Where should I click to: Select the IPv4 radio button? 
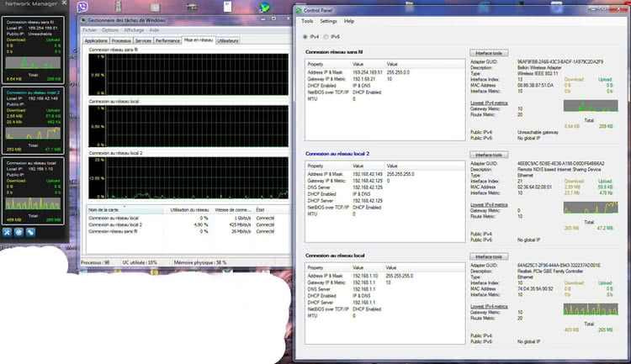tap(305, 37)
